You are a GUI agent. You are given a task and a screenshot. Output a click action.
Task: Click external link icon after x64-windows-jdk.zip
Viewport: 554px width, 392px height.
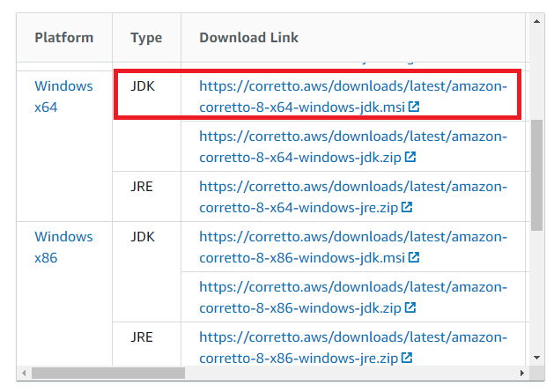pyautogui.click(x=410, y=157)
